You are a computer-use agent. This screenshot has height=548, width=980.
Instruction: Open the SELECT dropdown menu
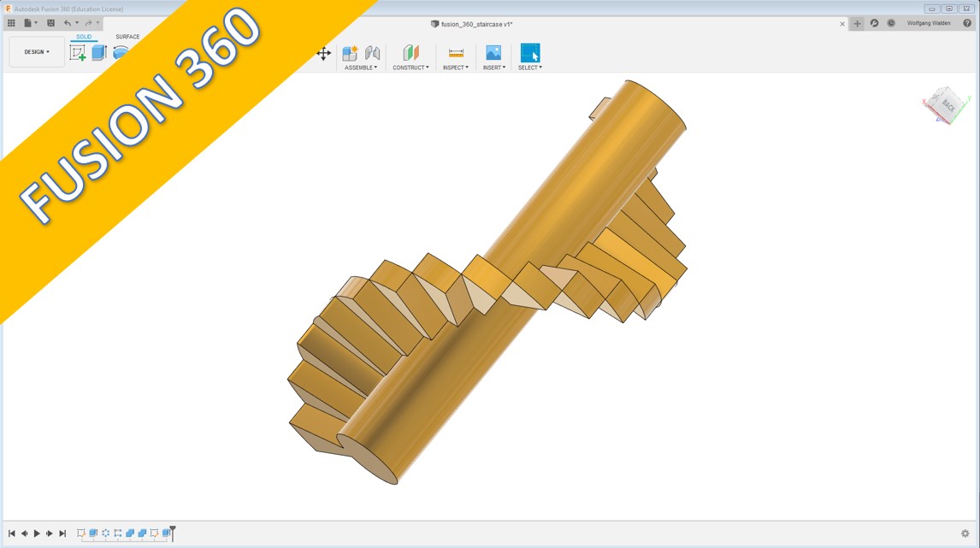click(x=530, y=68)
